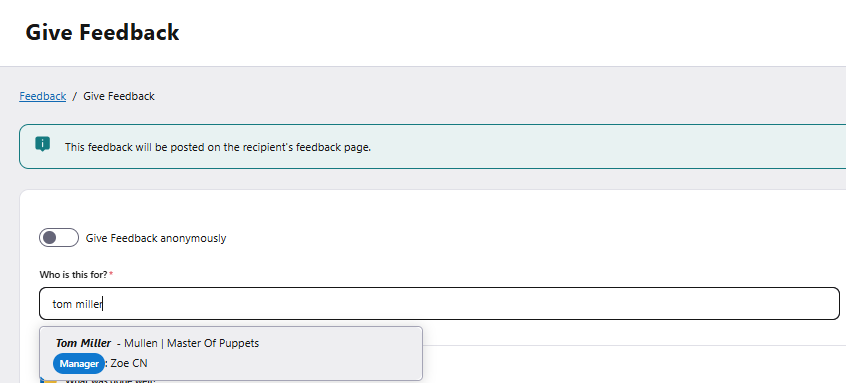Click the empty right side of recipient input

[x=647, y=304]
